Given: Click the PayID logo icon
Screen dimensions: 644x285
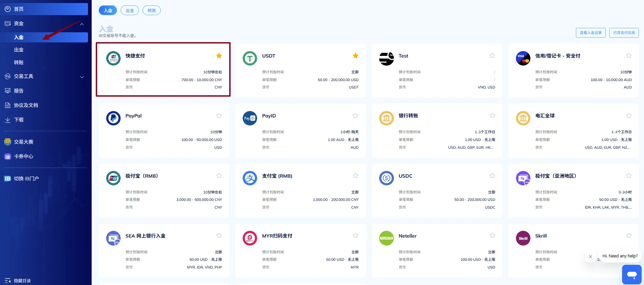Looking at the screenshot, I should click(250, 118).
